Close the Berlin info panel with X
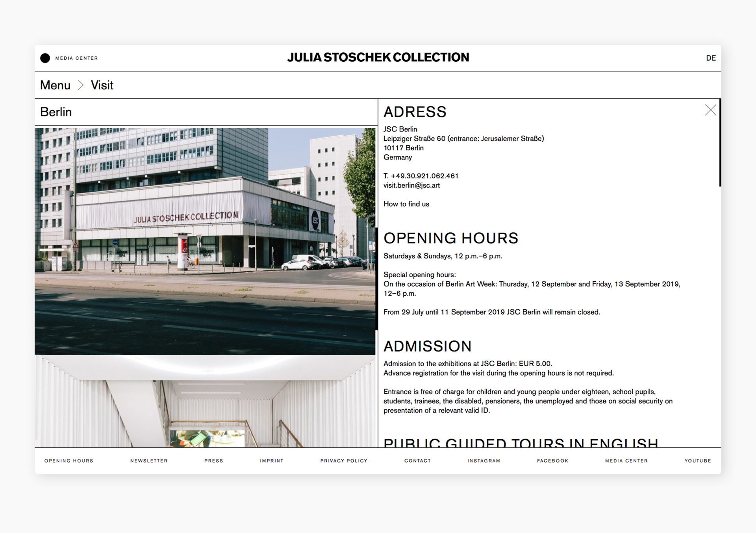756x533 pixels. (x=710, y=110)
